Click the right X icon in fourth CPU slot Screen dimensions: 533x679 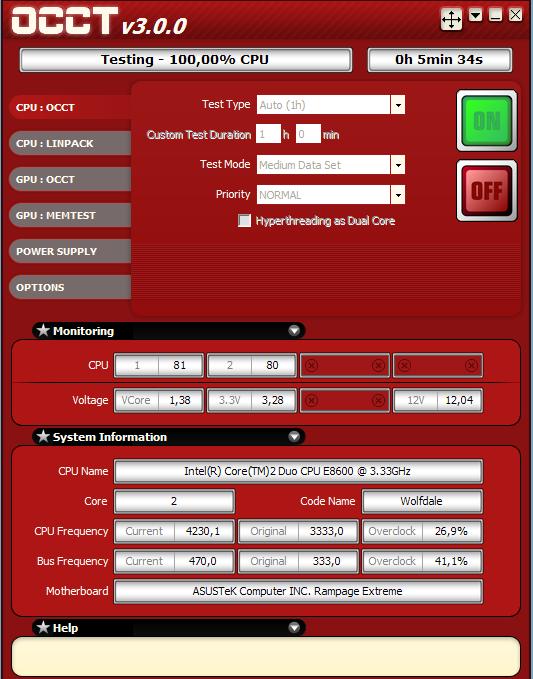click(471, 365)
